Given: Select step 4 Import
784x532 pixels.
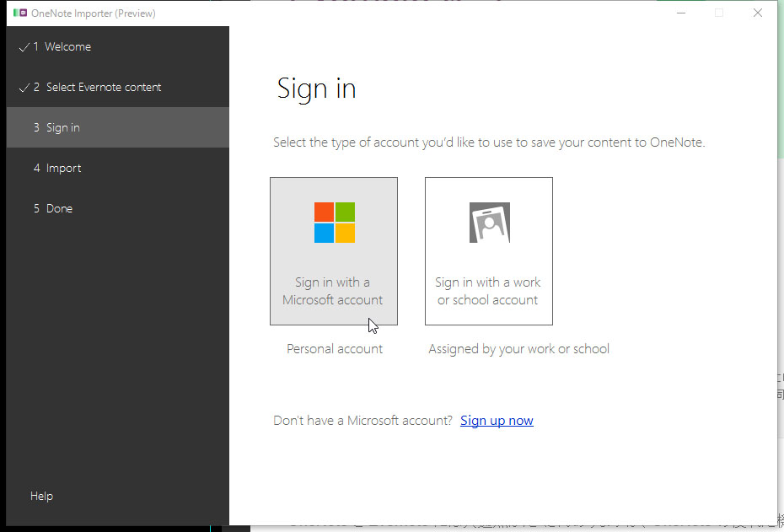Looking at the screenshot, I should pos(118,168).
